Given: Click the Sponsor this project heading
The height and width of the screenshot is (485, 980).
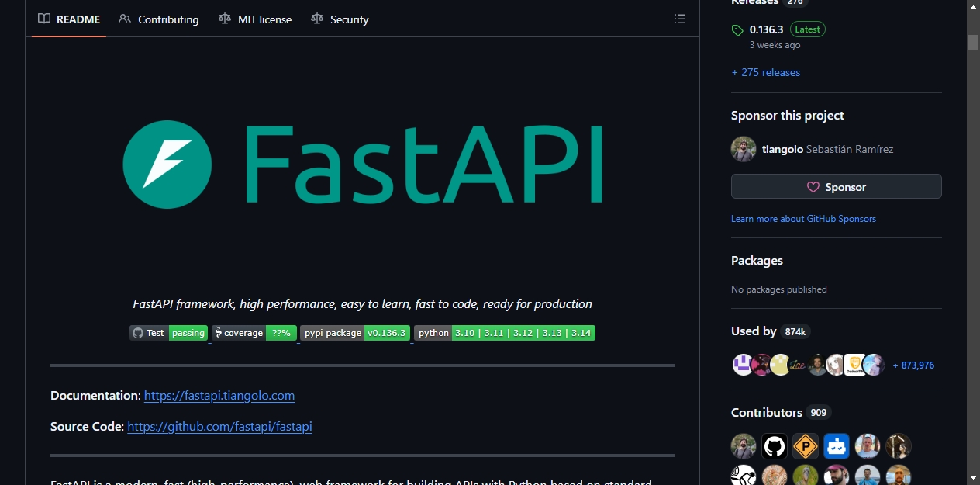Looking at the screenshot, I should 788,116.
